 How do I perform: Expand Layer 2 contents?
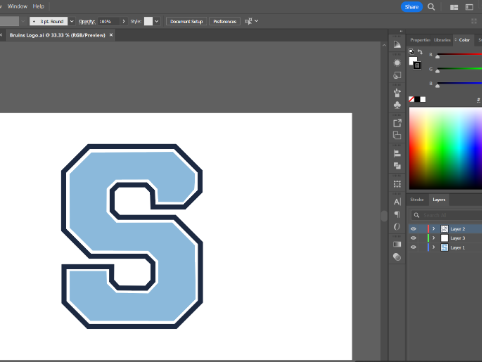pyautogui.click(x=434, y=229)
